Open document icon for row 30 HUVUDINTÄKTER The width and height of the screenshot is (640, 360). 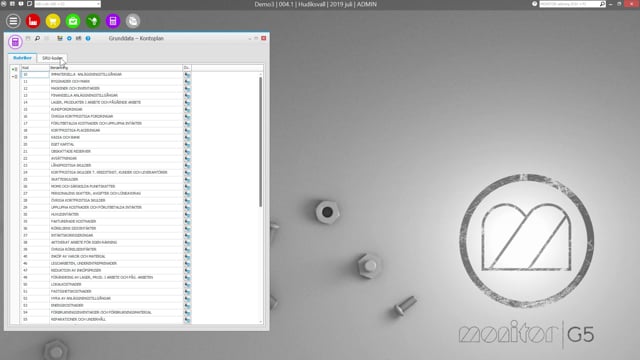187,214
